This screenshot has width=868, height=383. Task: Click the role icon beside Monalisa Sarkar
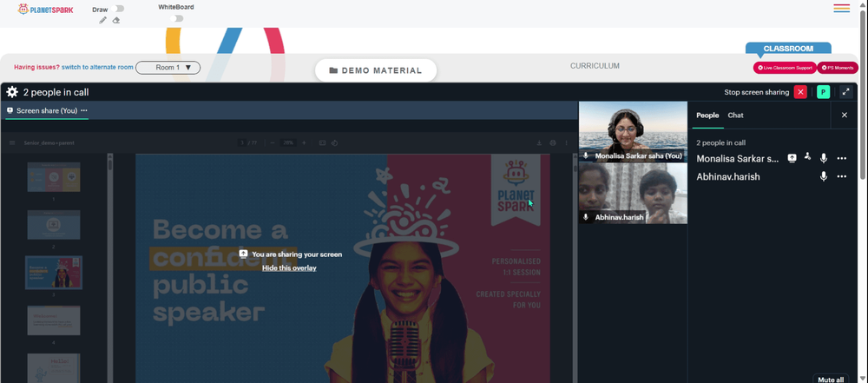point(807,157)
